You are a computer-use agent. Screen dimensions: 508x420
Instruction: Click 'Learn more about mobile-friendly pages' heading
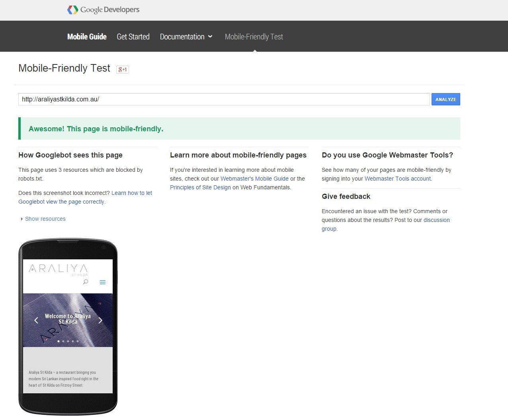click(x=238, y=155)
